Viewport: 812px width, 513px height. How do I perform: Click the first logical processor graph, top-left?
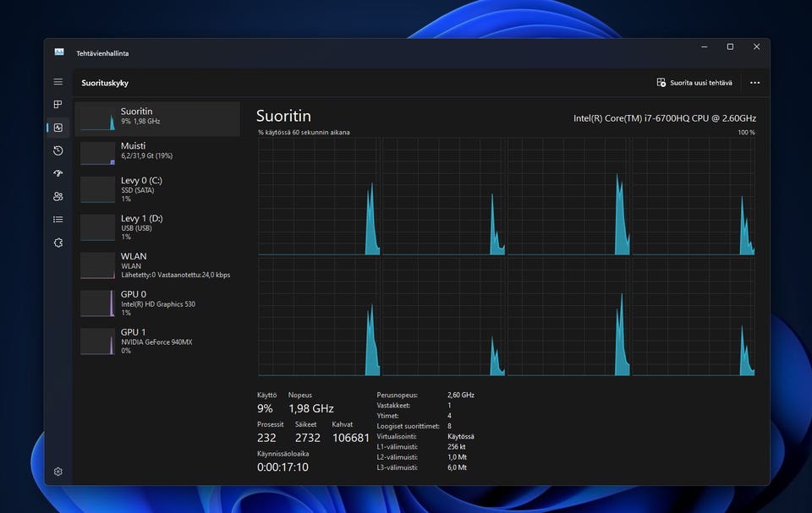(319, 197)
